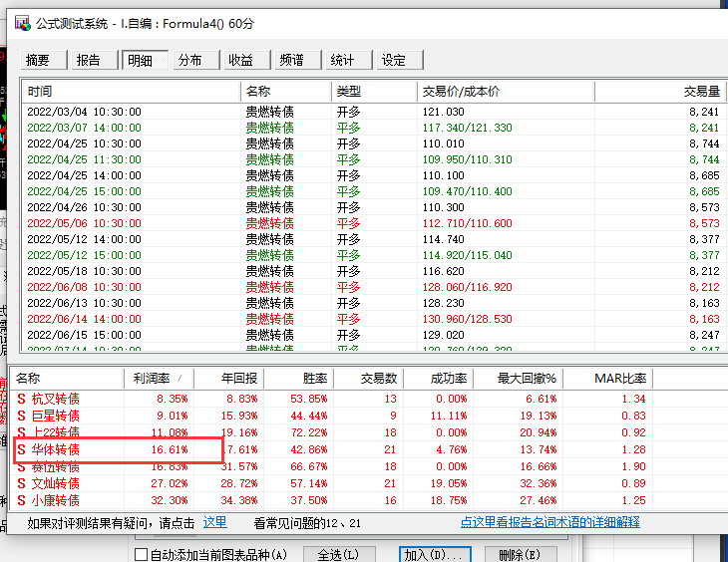
Task: Open the 报告 tab
Action: point(95,60)
